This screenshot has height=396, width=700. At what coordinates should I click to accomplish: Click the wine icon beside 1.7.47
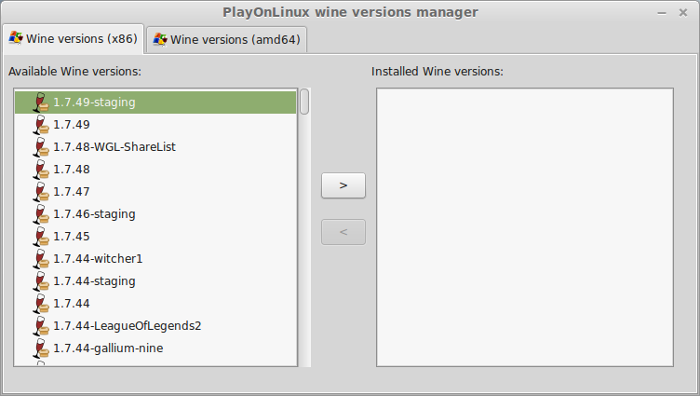click(41, 192)
